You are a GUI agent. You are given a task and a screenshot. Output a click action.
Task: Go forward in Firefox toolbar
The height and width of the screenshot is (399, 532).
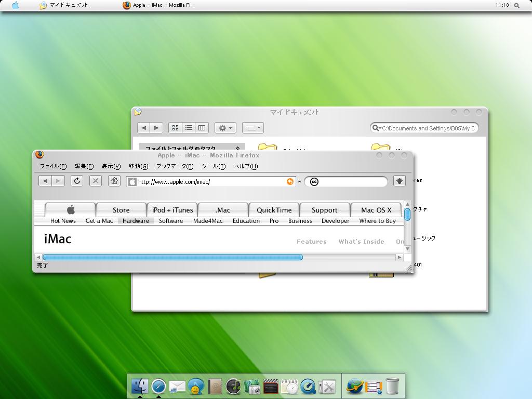tap(58, 181)
